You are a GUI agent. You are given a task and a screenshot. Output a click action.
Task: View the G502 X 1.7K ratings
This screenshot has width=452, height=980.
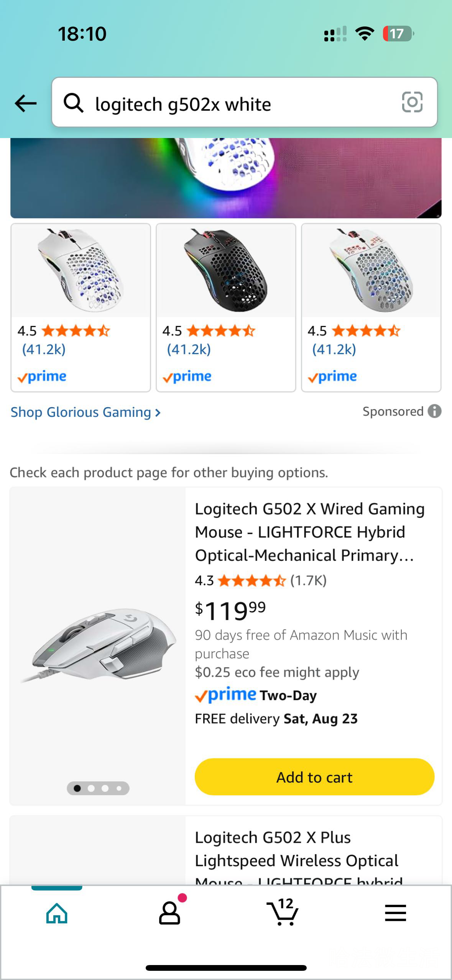point(308,580)
